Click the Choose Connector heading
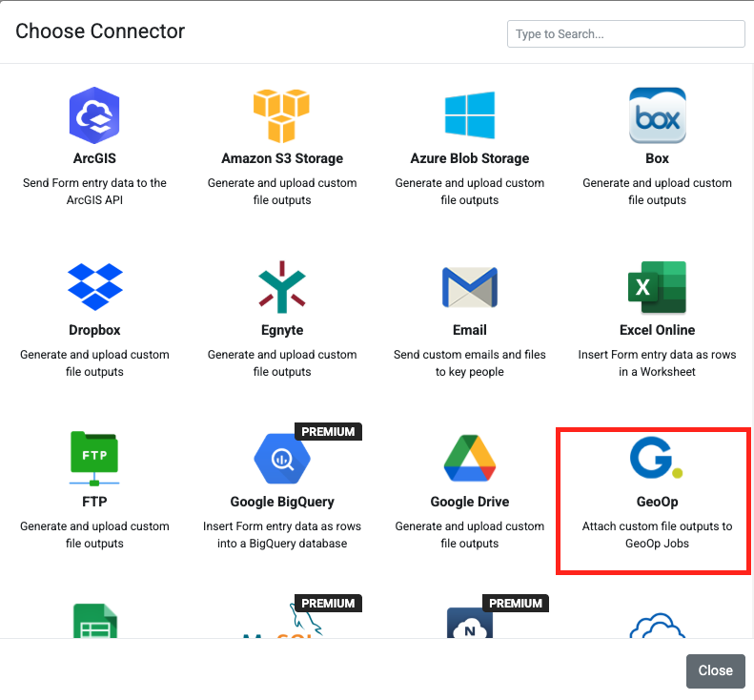Viewport: 754px width, 700px height. coord(100,31)
